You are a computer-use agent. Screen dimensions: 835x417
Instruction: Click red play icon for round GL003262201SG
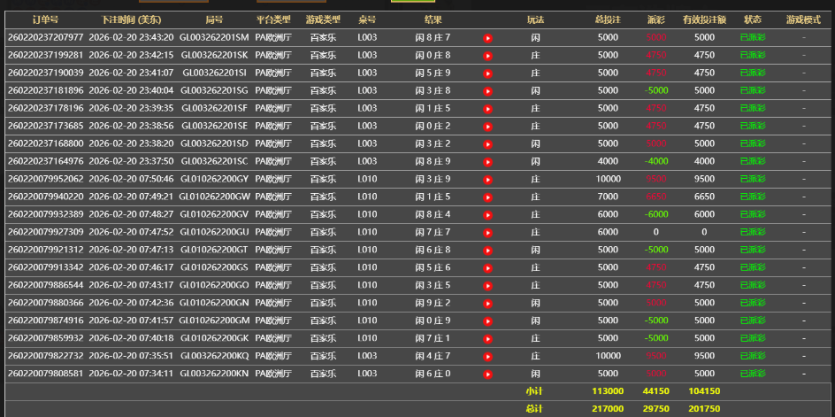coord(488,91)
